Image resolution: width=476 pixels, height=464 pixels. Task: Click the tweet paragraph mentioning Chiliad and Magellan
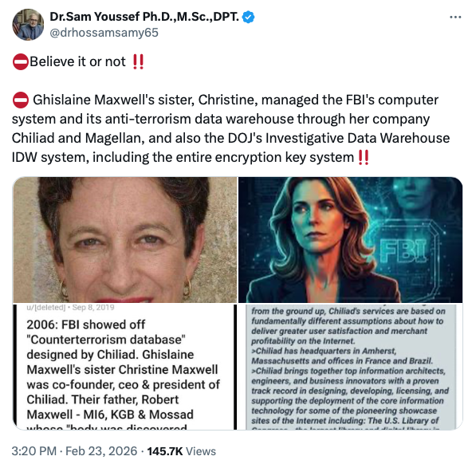coord(230,128)
